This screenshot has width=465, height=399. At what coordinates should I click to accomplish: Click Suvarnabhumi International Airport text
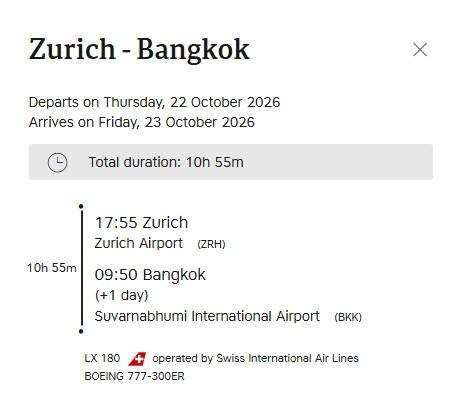pos(207,316)
